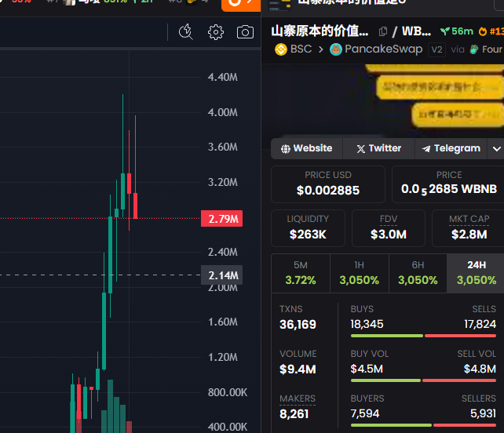Open the token Twitter link
Image resolution: width=504 pixels, height=433 pixels.
click(x=378, y=148)
